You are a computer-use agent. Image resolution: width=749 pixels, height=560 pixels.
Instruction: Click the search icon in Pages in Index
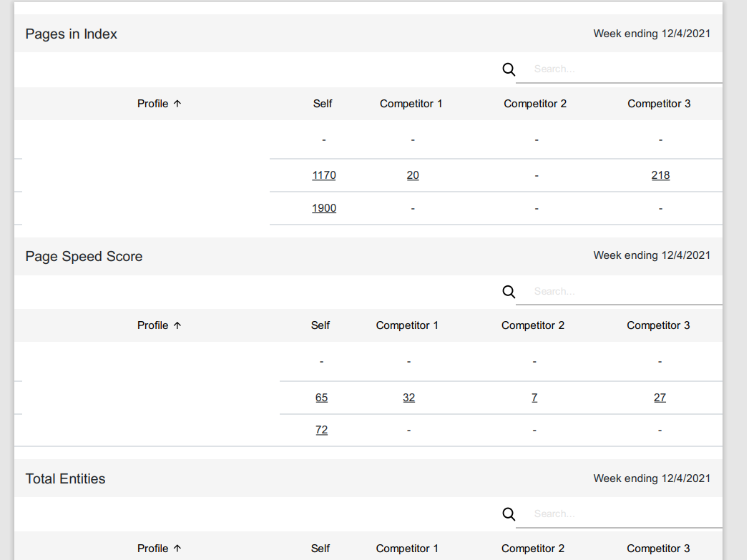click(x=509, y=69)
